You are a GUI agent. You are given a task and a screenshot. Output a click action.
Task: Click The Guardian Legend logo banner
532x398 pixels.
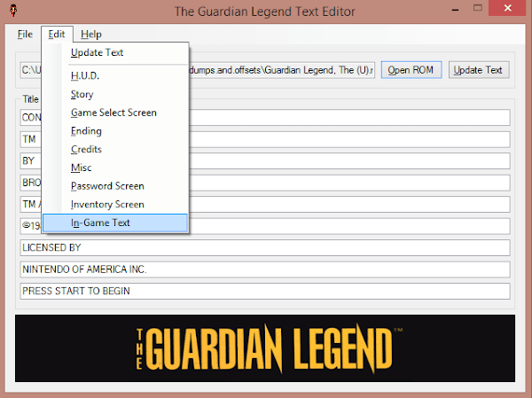click(265, 348)
